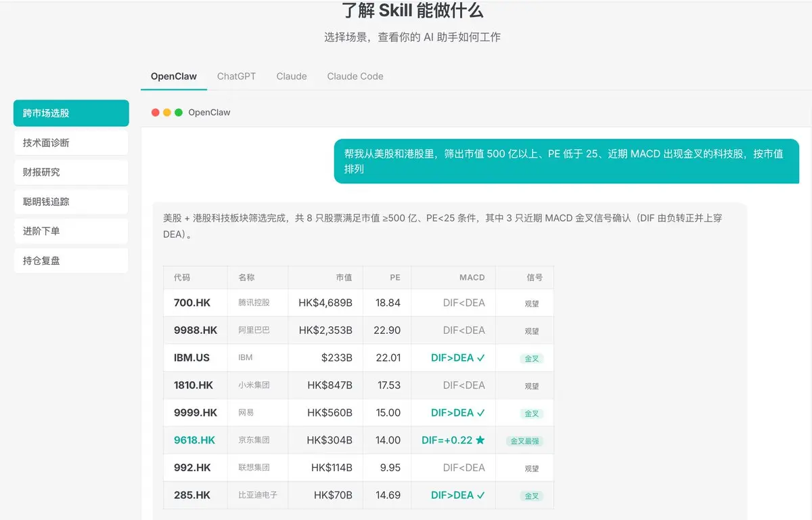This screenshot has width=812, height=520.
Task: Click market cap HK$114B
Action: click(332, 467)
